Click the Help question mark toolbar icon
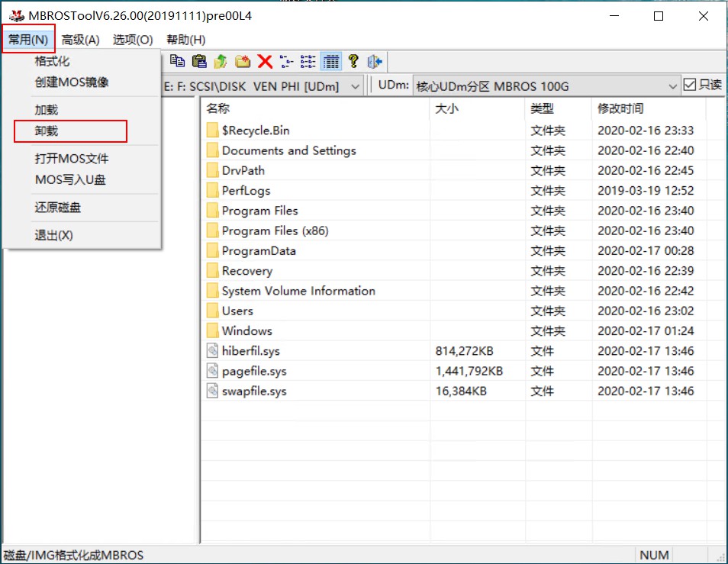 (354, 61)
